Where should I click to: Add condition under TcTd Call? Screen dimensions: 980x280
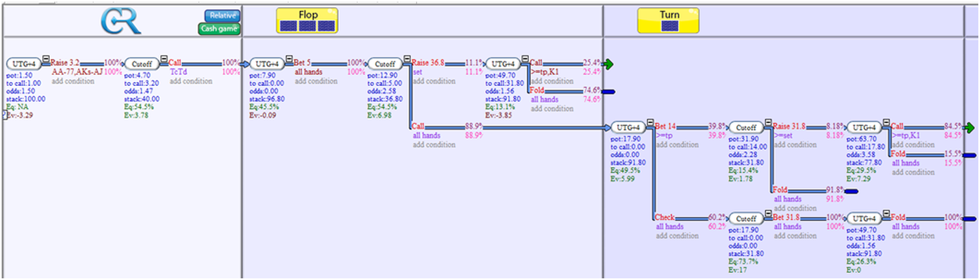tap(191, 81)
